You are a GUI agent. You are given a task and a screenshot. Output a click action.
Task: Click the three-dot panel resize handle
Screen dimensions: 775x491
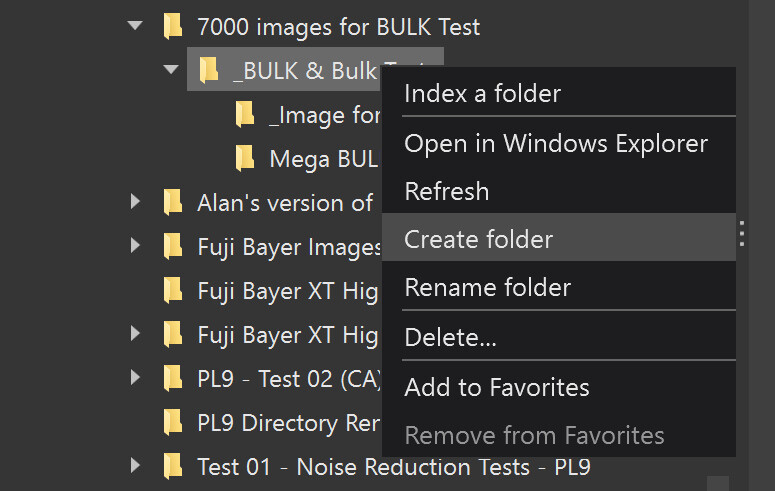click(742, 234)
